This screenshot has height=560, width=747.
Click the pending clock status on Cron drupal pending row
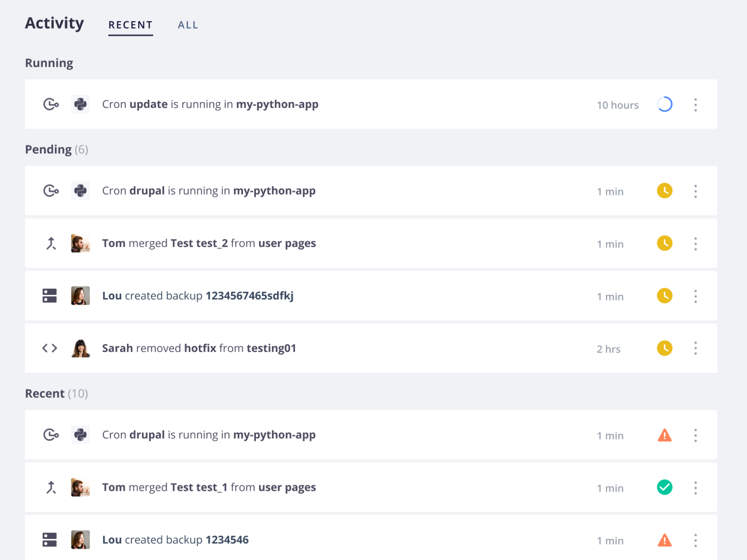click(x=665, y=191)
